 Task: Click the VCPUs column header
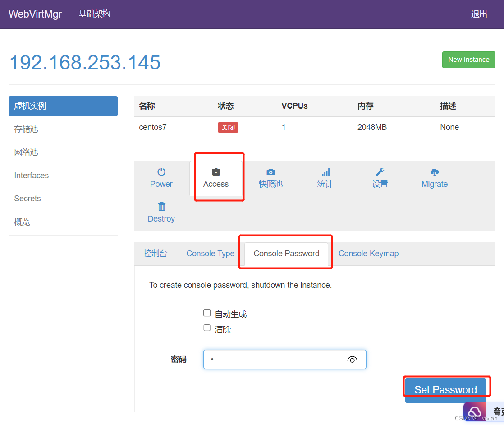pyautogui.click(x=294, y=106)
